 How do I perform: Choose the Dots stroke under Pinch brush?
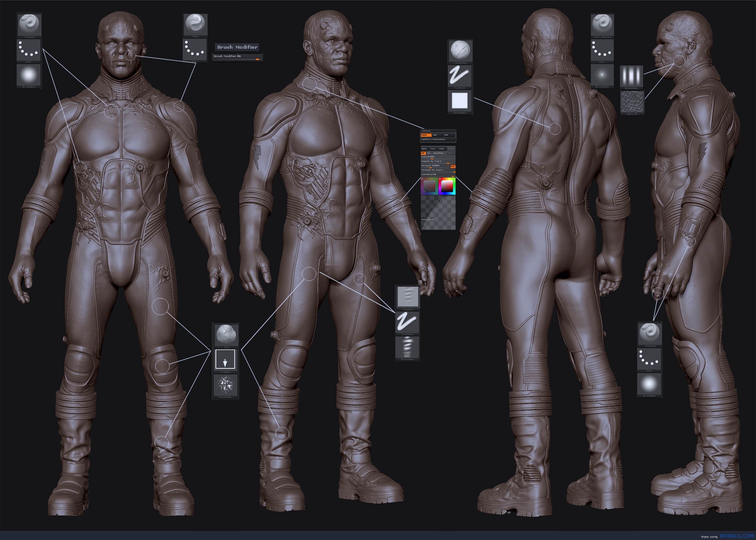pyautogui.click(x=195, y=50)
